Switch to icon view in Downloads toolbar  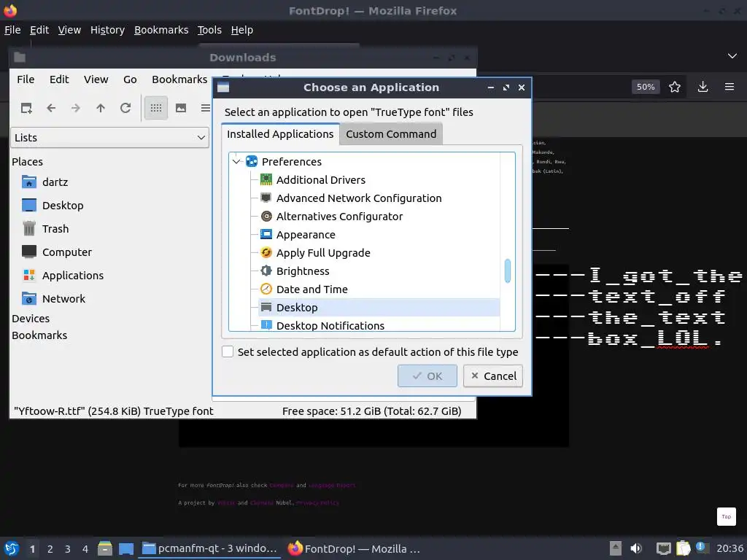click(x=156, y=108)
